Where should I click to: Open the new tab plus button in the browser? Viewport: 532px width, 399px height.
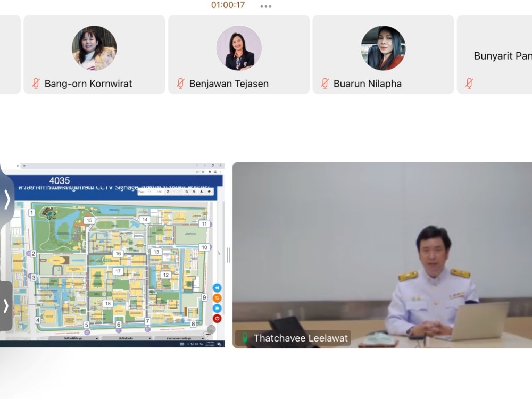[23, 166]
